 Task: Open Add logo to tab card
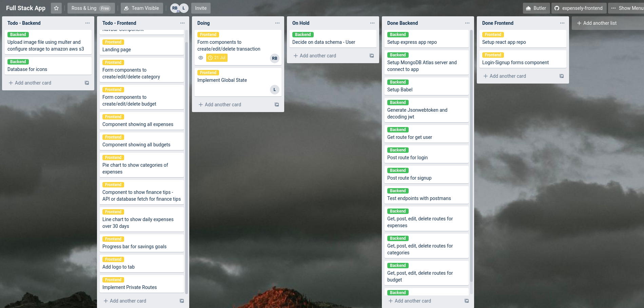[142, 264]
